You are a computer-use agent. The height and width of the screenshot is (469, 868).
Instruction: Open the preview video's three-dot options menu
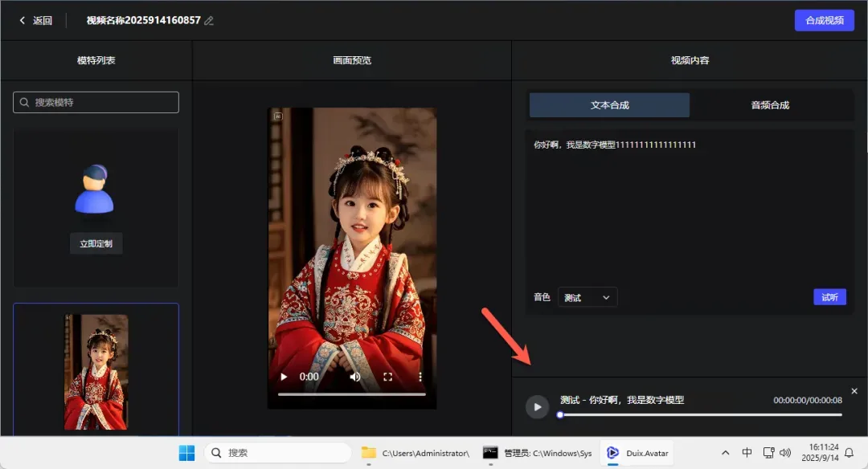coord(420,376)
